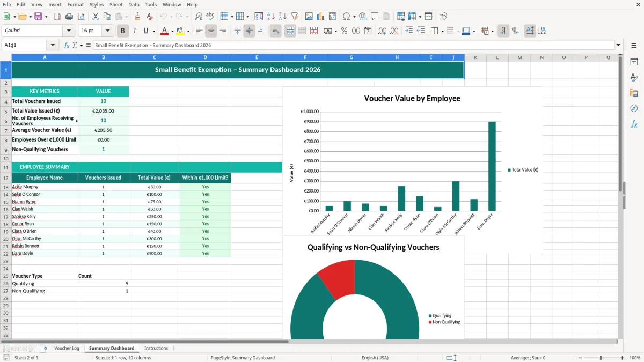Click the add new sheet button

(45, 349)
